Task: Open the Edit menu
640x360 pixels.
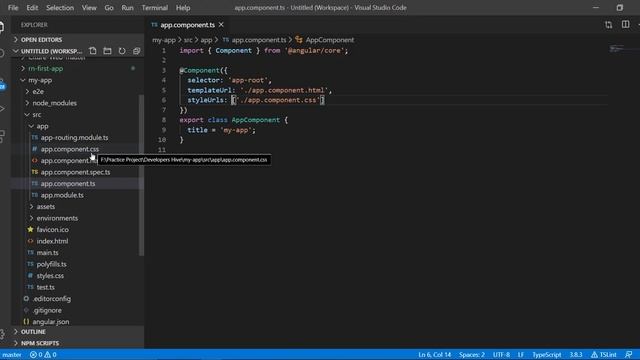Action: click(x=32, y=8)
